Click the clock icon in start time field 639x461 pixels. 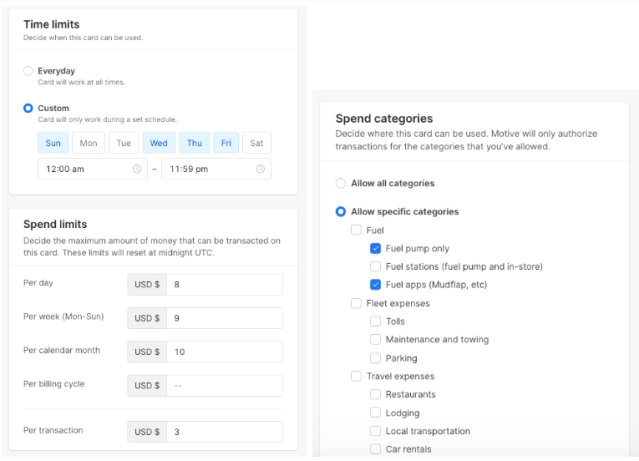click(137, 169)
